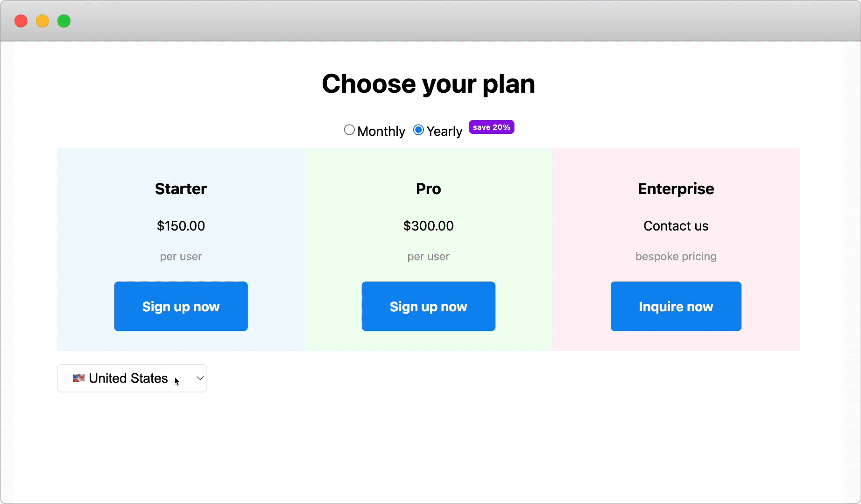Click the Contact us text under Enterprise
Image resolution: width=861 pixels, height=504 pixels.
click(x=676, y=226)
